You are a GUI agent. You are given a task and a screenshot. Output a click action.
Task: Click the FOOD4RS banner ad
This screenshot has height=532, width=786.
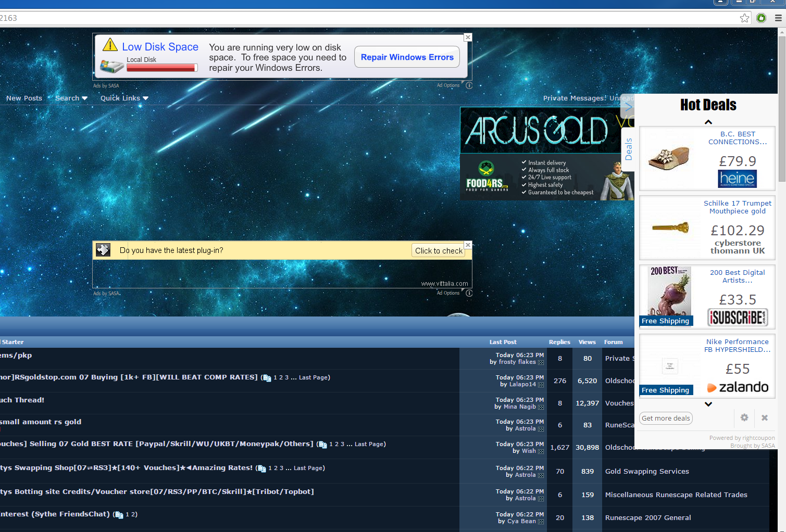pos(547,177)
